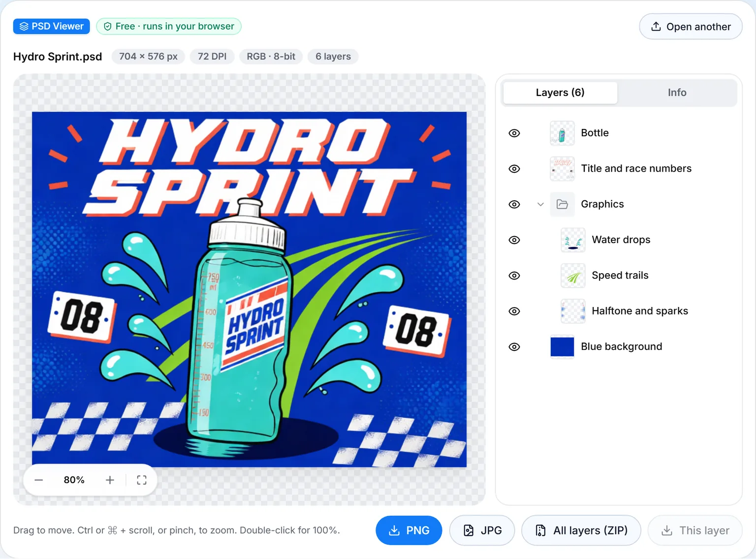Click the Hydro Sprint.psd file name
This screenshot has height=559, width=756.
(x=58, y=57)
